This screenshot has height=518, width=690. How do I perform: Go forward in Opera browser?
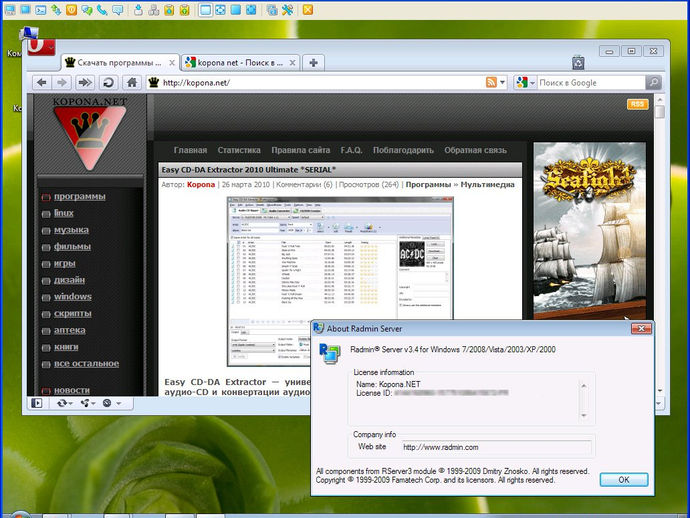[62, 82]
